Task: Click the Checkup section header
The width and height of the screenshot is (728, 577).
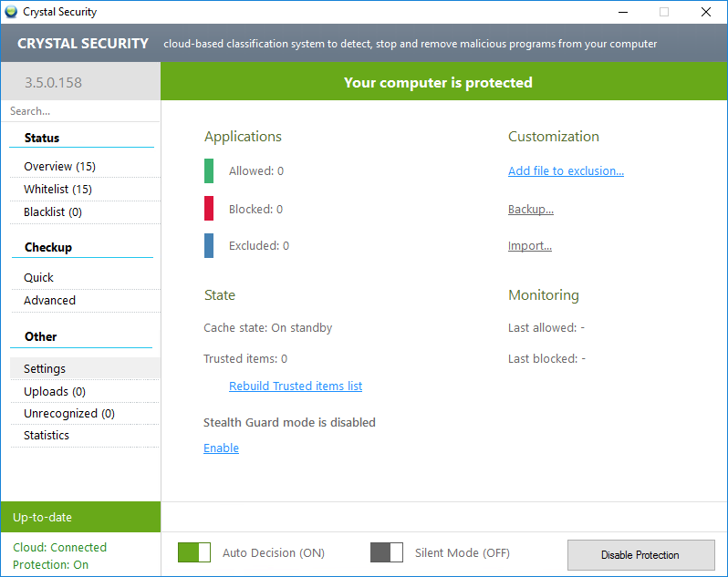Action: (x=48, y=247)
